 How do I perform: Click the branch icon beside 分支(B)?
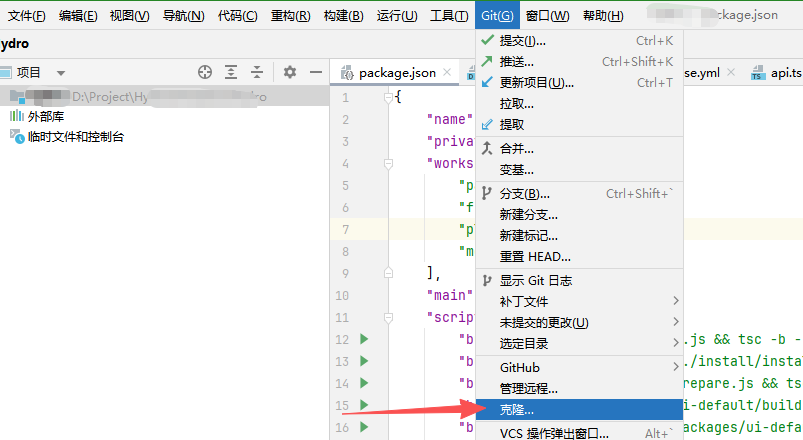pyautogui.click(x=487, y=193)
